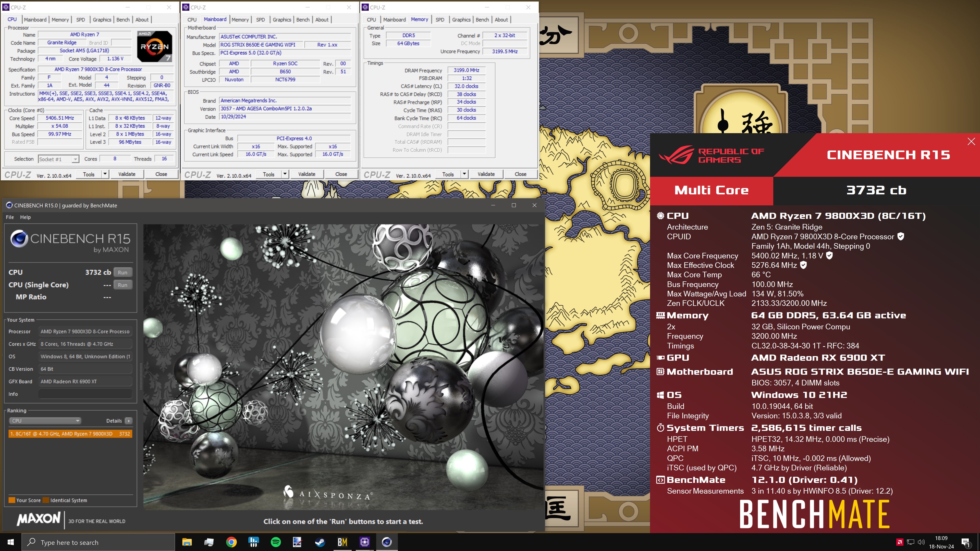Open Google Chrome in the taskbar
The width and height of the screenshot is (980, 551).
(x=231, y=542)
